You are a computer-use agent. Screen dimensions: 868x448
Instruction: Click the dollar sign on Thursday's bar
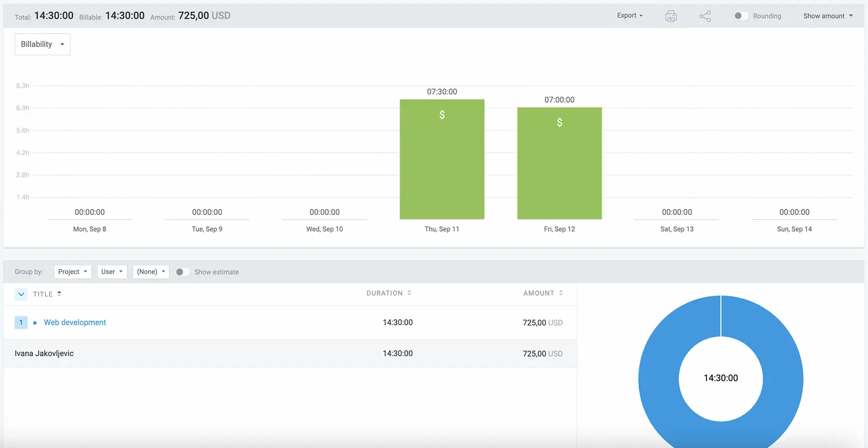(442, 115)
